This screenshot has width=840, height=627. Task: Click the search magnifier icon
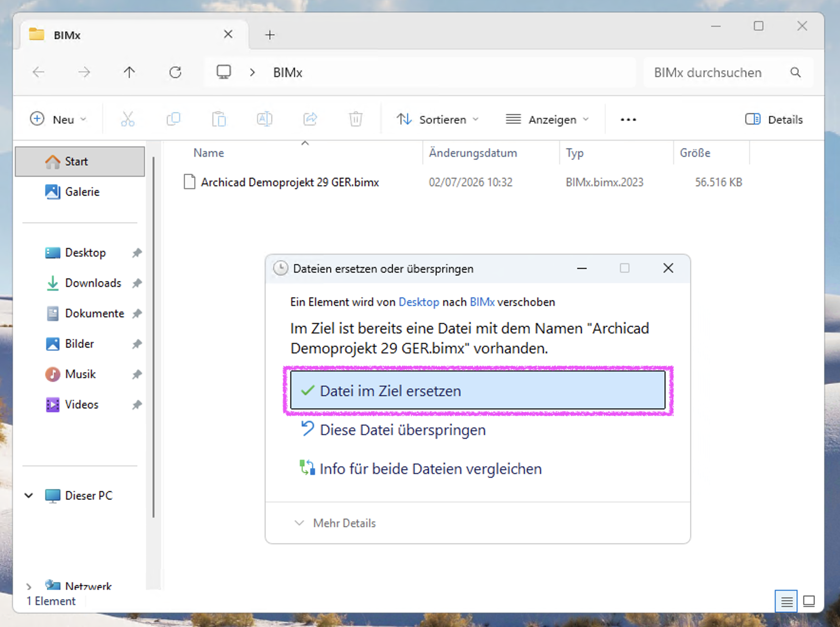click(795, 72)
